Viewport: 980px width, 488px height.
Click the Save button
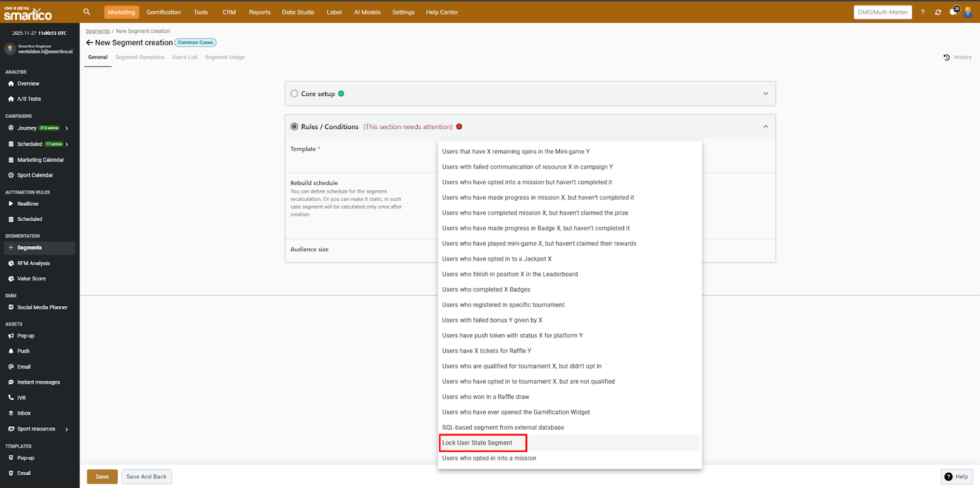click(102, 476)
